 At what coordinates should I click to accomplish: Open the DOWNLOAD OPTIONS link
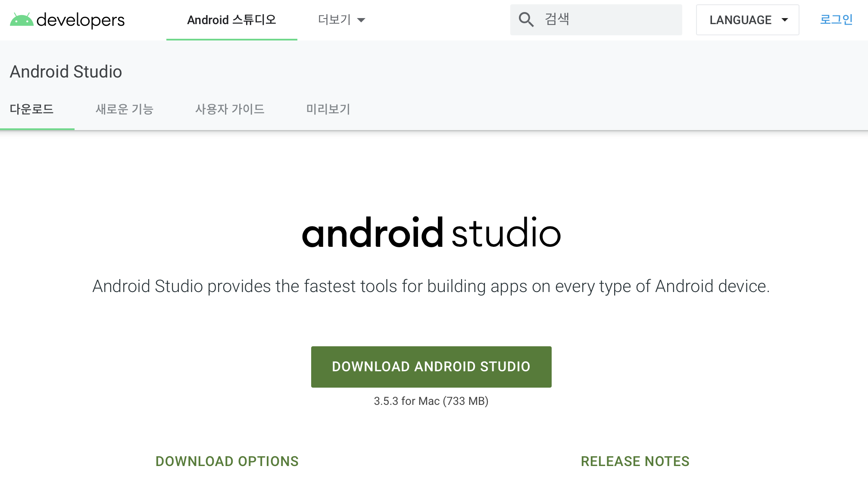click(227, 461)
